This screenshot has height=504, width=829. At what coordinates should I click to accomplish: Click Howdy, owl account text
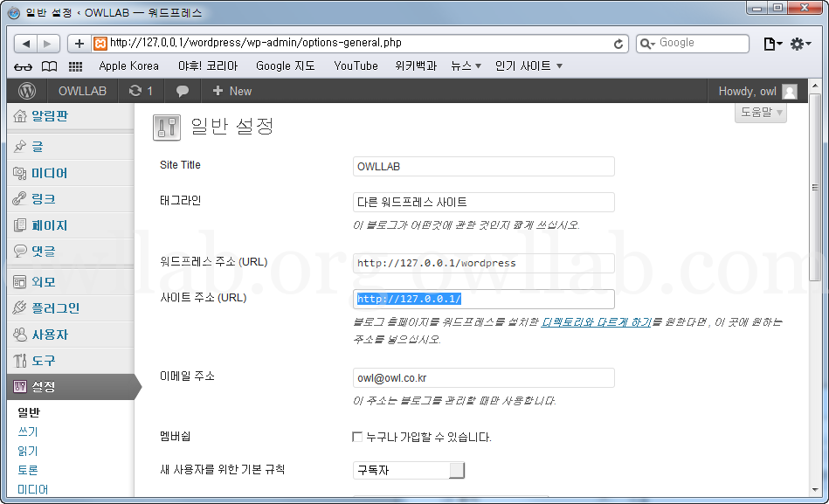pyautogui.click(x=747, y=92)
